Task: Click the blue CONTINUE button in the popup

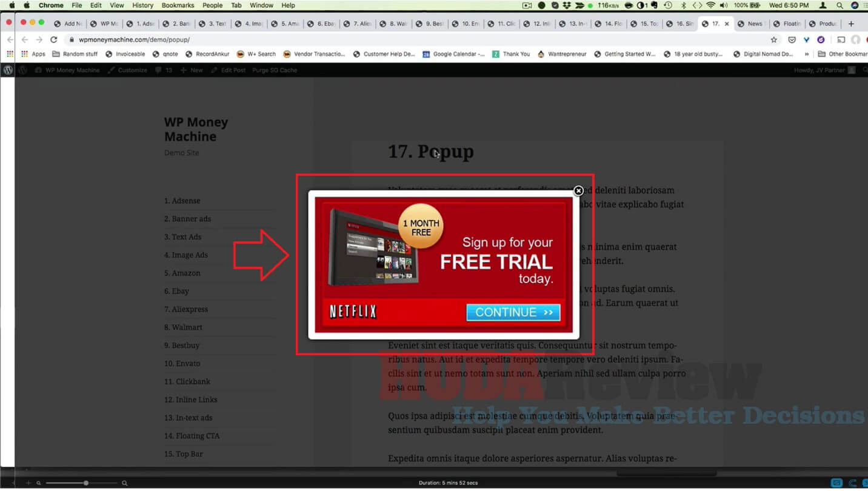Action: click(x=513, y=312)
